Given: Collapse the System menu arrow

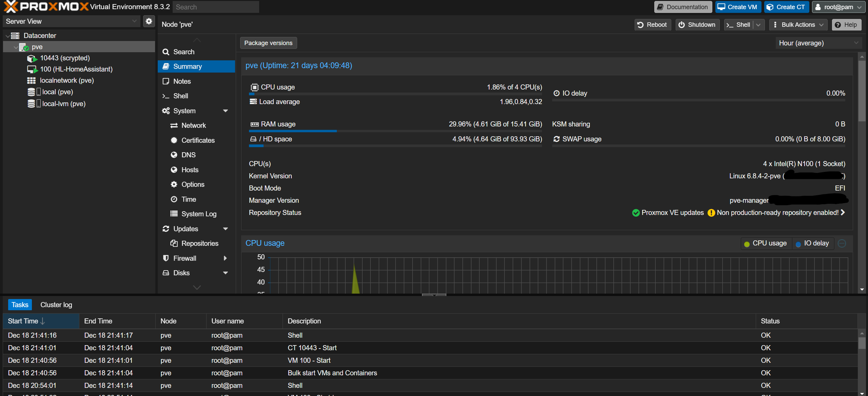Looking at the screenshot, I should 225,111.
